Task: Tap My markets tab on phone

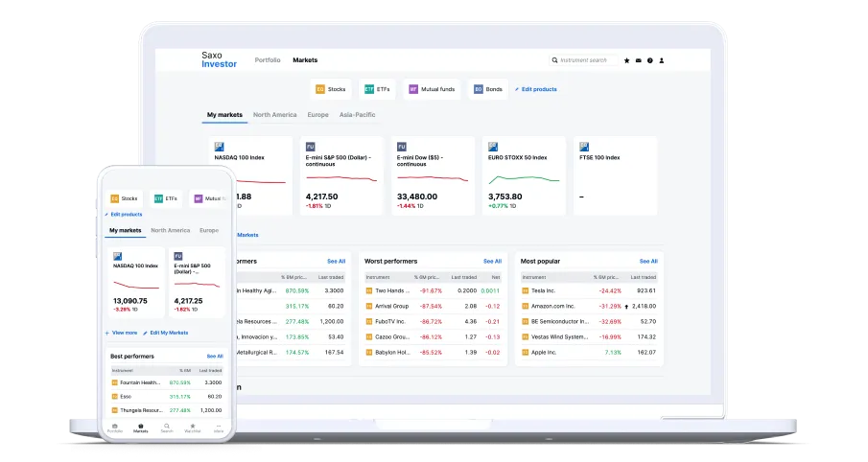Action: click(125, 231)
